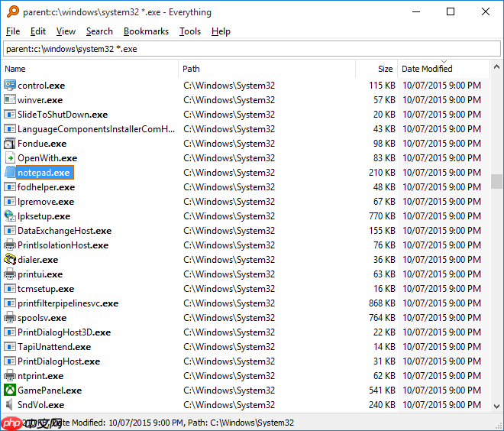The image size is (504, 431).
Task: Click the SndVol.exe speaker icon
Action: (10, 405)
